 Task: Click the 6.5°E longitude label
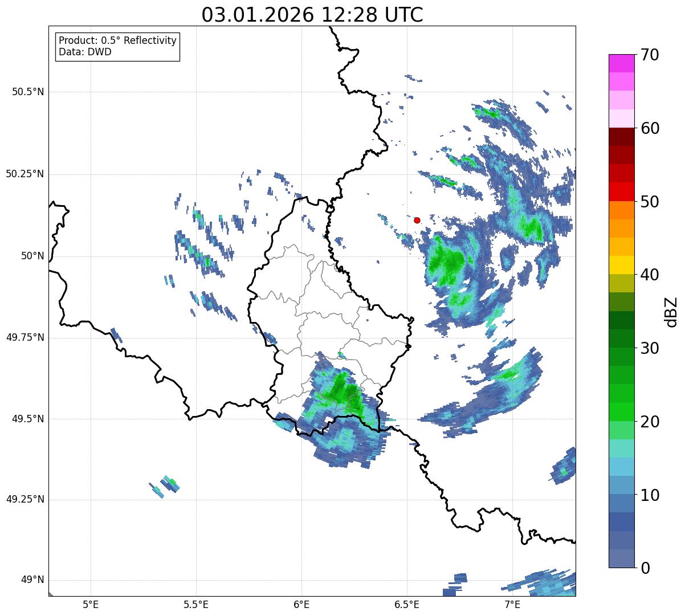[x=407, y=604]
